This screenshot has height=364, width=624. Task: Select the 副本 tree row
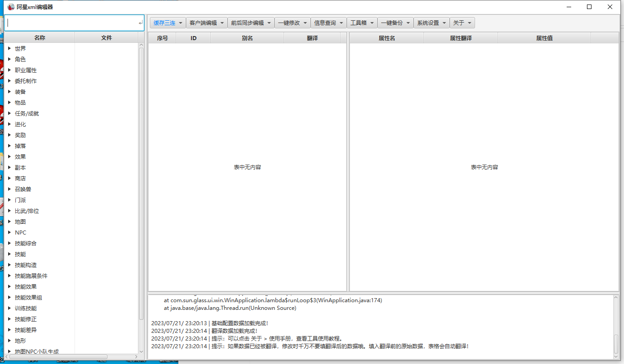tap(71, 167)
